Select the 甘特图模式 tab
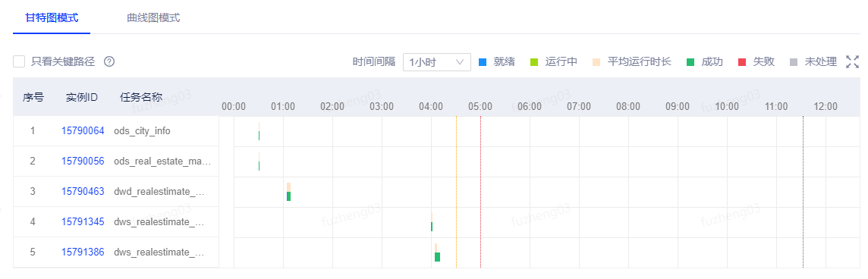The height and width of the screenshot is (279, 868). coord(52,17)
